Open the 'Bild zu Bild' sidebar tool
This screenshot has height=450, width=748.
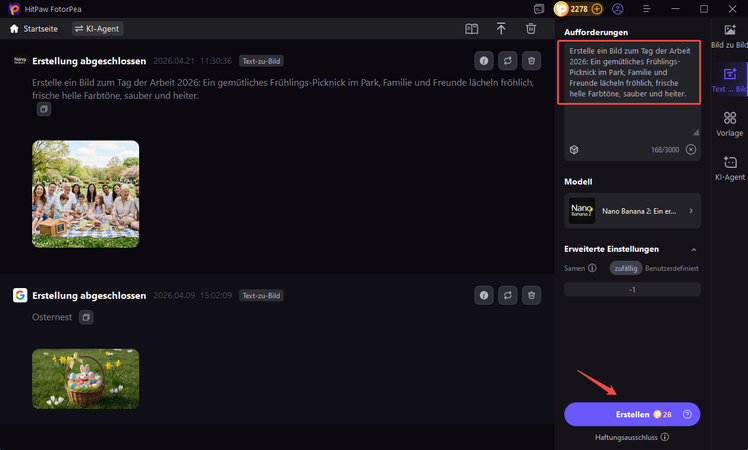click(x=730, y=37)
